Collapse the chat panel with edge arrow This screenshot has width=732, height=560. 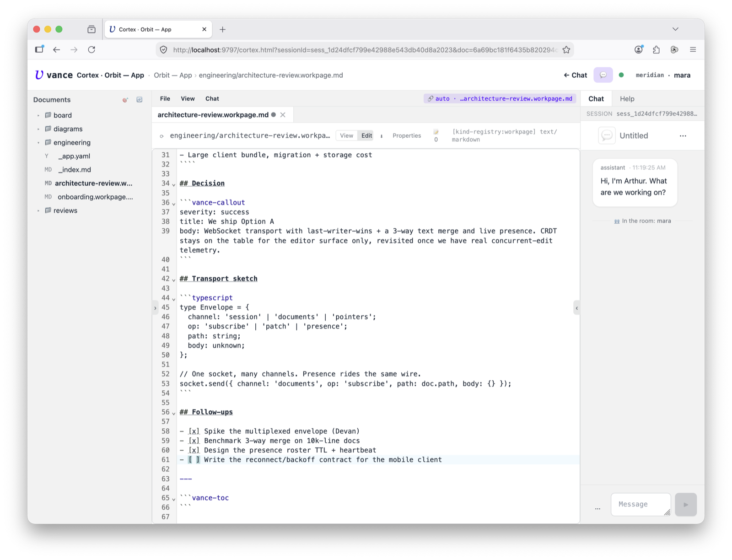click(576, 308)
